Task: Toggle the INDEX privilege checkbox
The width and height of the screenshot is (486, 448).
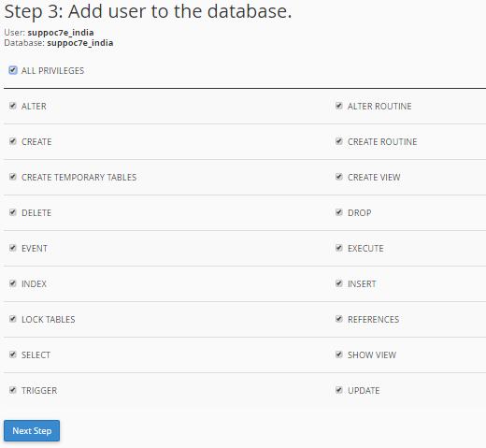Action: [x=13, y=283]
